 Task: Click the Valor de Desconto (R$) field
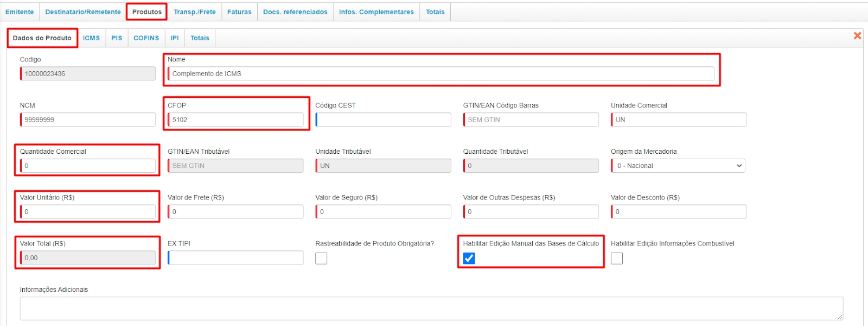678,212
